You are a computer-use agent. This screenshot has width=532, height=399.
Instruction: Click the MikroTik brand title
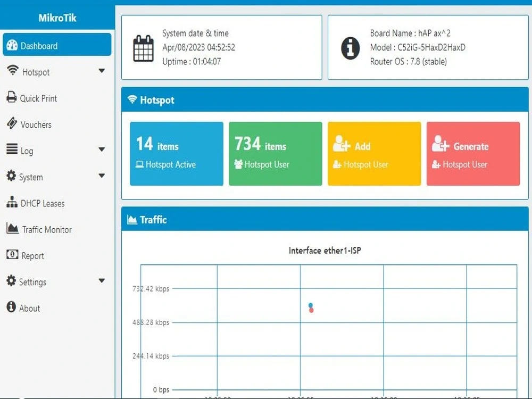click(57, 18)
